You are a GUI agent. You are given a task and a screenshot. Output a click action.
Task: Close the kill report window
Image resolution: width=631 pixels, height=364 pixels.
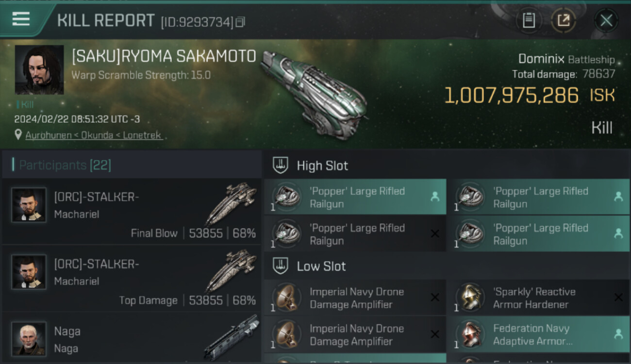pos(606,20)
